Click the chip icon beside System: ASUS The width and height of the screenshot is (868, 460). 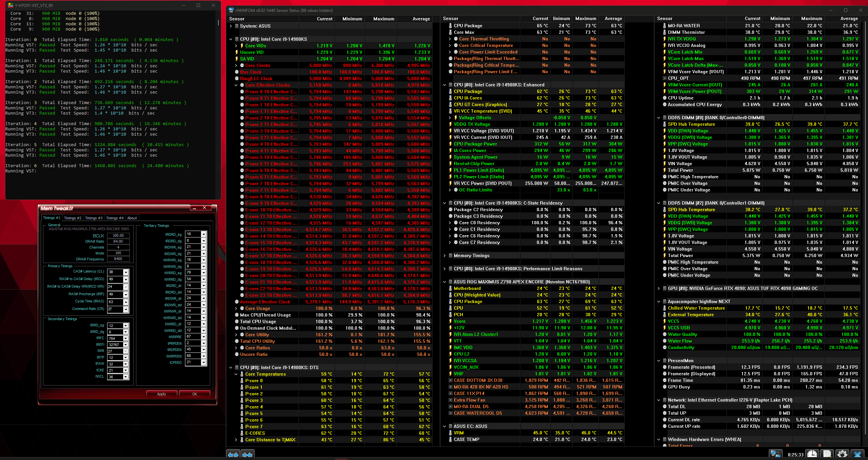(237, 26)
